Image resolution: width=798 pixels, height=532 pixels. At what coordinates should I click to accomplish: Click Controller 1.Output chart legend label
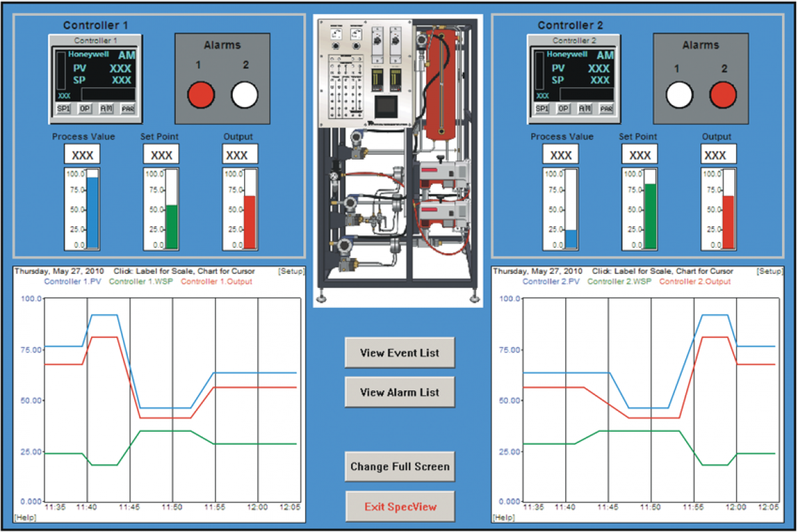tap(216, 282)
